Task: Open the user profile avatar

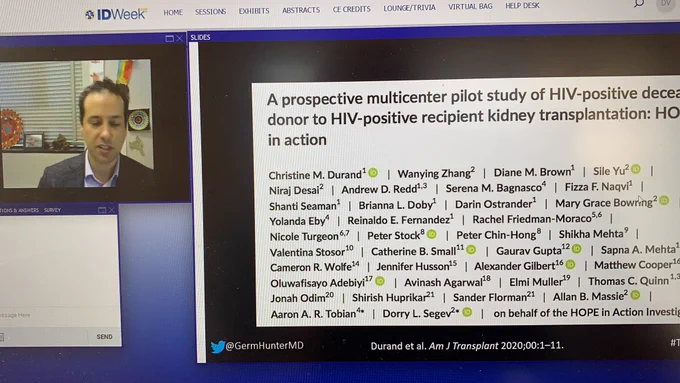Action: 666,3
